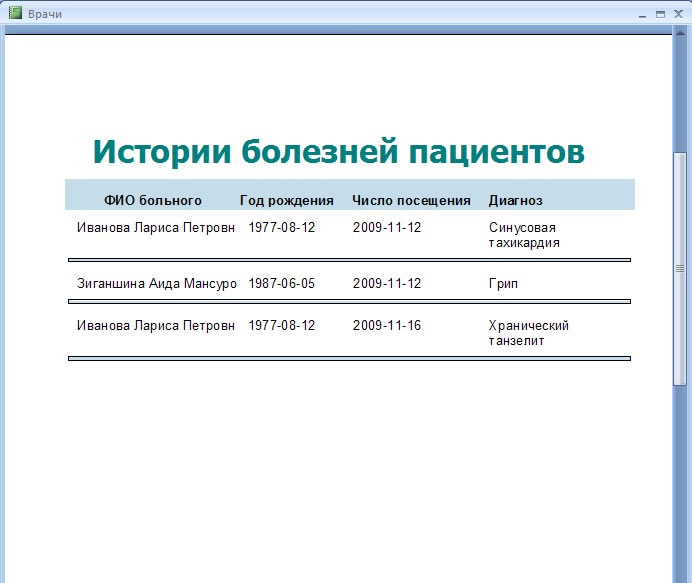Click birth date in Хранический танзелит row

click(282, 325)
